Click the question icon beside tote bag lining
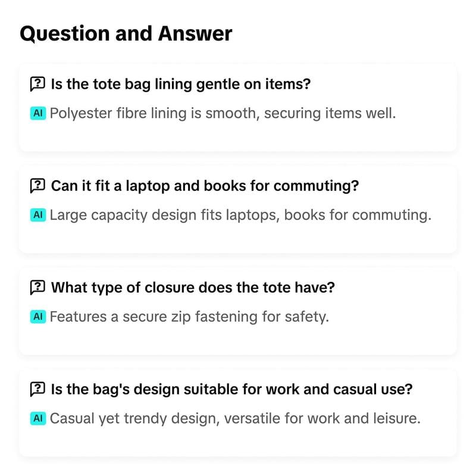The width and height of the screenshot is (476, 476). pyautogui.click(x=37, y=84)
